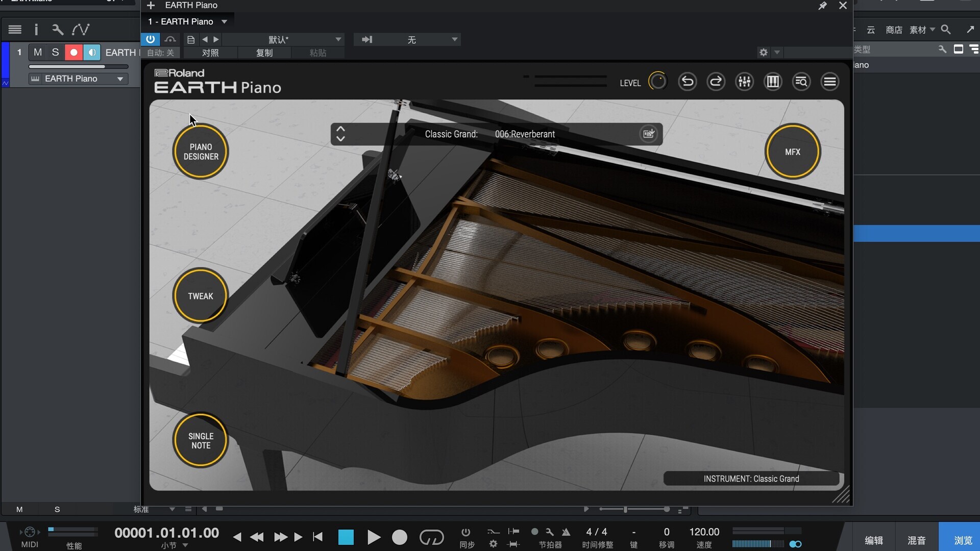
Task: Load next preset with right arrow
Action: pyautogui.click(x=216, y=39)
